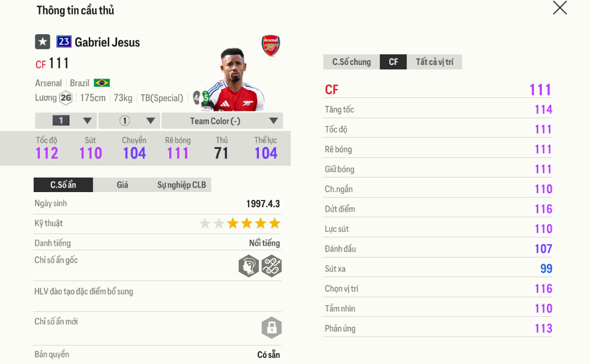Screen dimensions: 591x364
Task: Open the helmeted-head hidden trait icon
Action: coord(248,266)
